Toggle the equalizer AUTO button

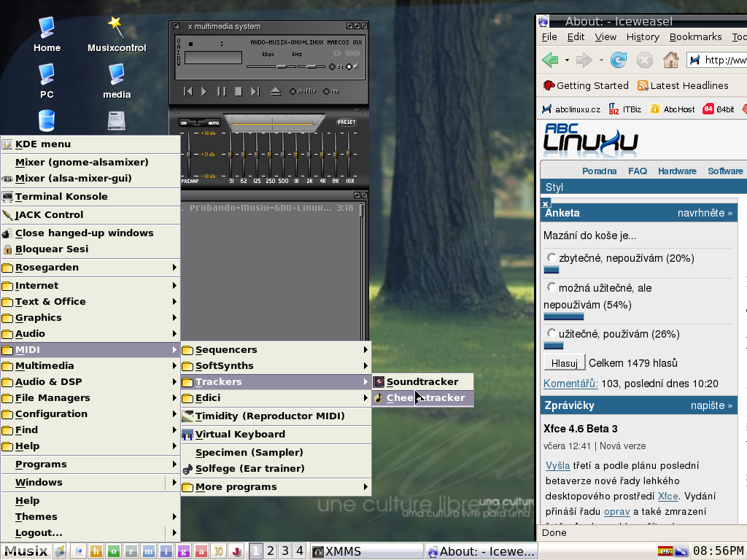coord(209,122)
